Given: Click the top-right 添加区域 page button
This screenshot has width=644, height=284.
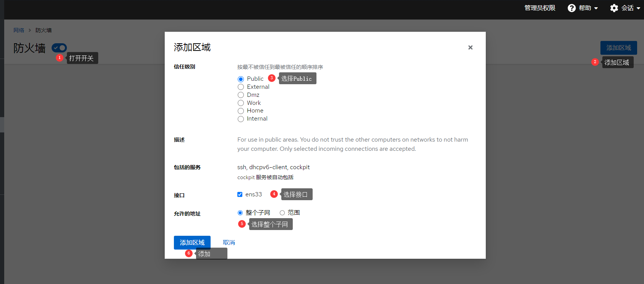Looking at the screenshot, I should click(x=618, y=48).
